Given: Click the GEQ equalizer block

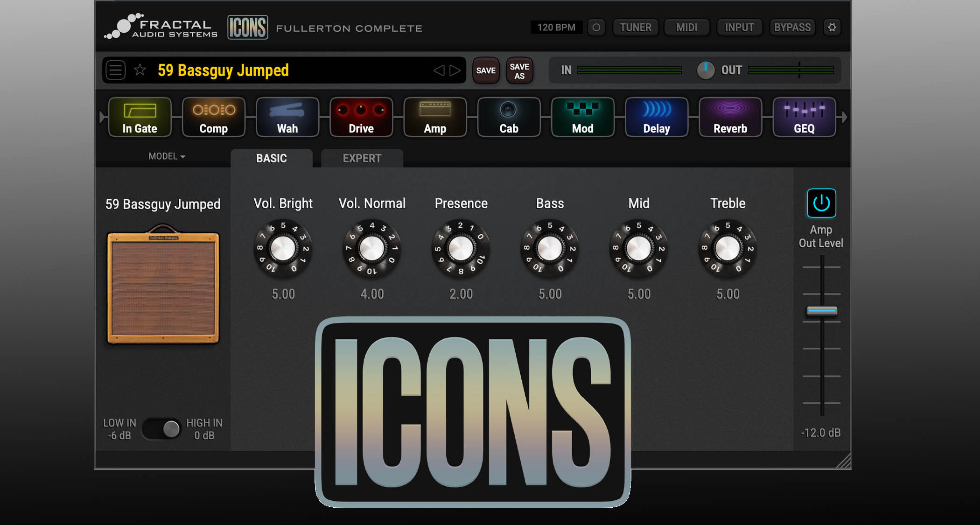Looking at the screenshot, I should click(804, 117).
